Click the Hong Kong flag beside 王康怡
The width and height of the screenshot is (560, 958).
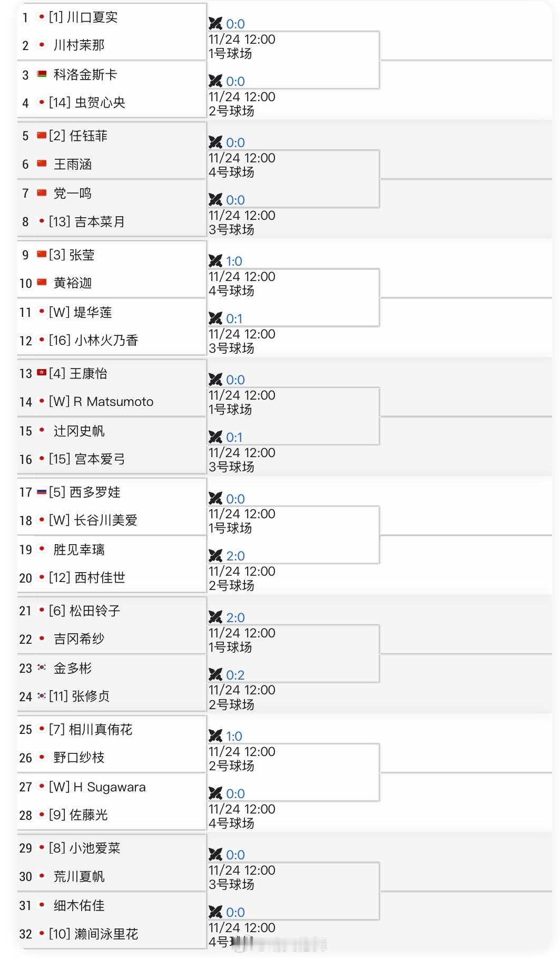tap(42, 373)
